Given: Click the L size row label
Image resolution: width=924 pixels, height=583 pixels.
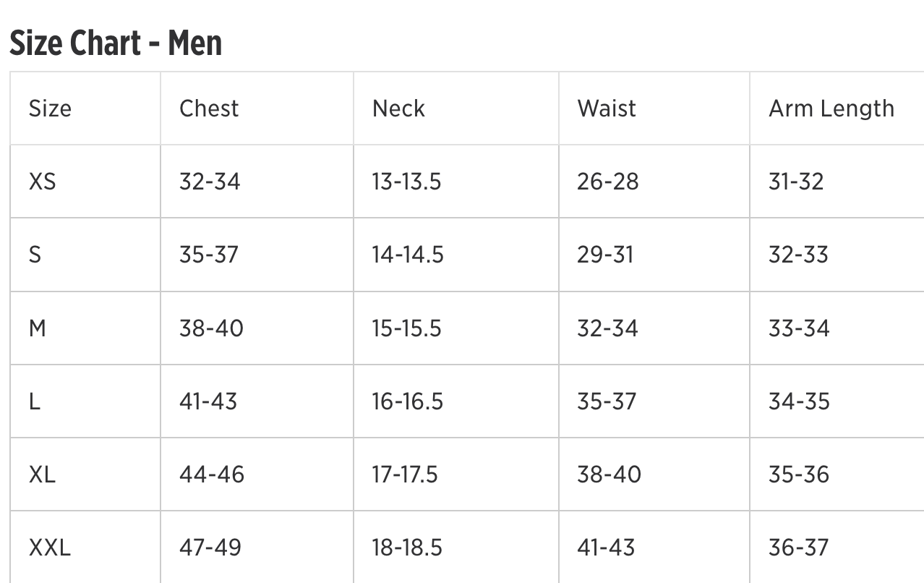Looking at the screenshot, I should click(x=34, y=401).
